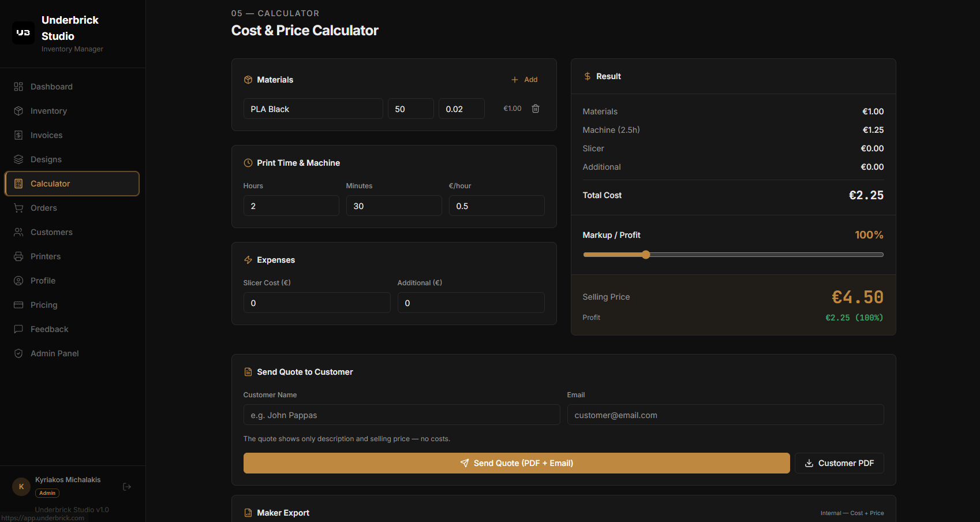Download the Customer PDF
The width and height of the screenshot is (980, 522).
[839, 463]
